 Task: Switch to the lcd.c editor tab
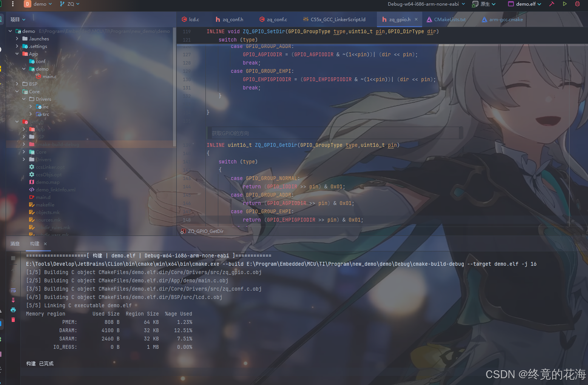pos(190,19)
